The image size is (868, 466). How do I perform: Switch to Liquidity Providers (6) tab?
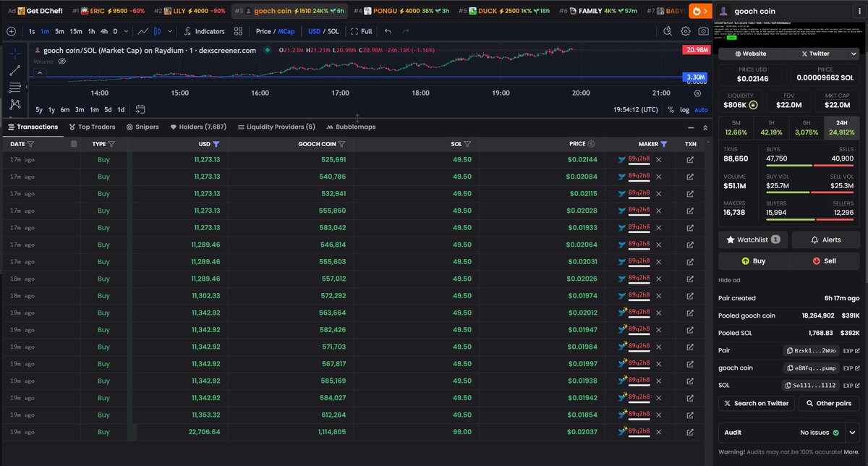tap(276, 127)
